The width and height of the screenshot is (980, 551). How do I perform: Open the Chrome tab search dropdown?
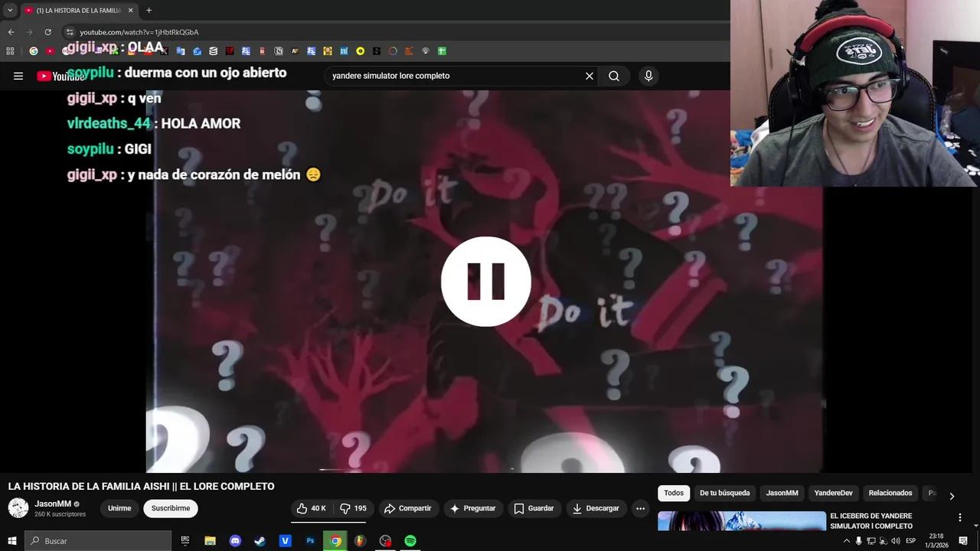(10, 10)
